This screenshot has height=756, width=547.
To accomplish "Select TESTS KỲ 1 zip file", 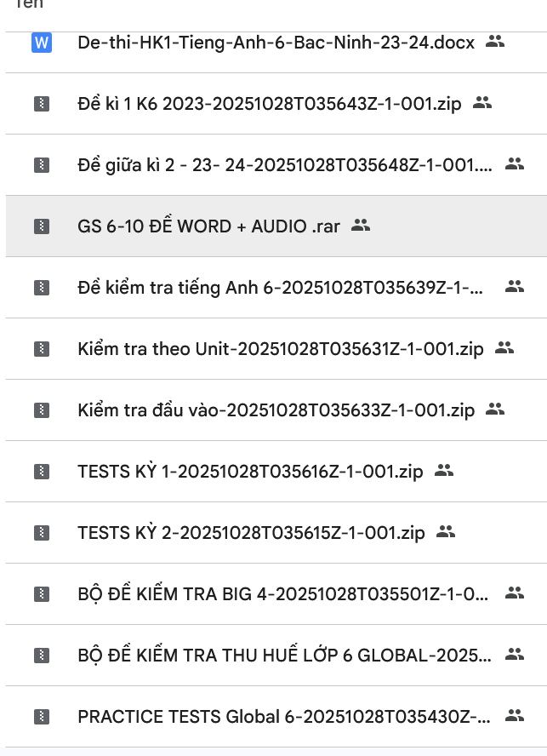I will click(x=250, y=472).
